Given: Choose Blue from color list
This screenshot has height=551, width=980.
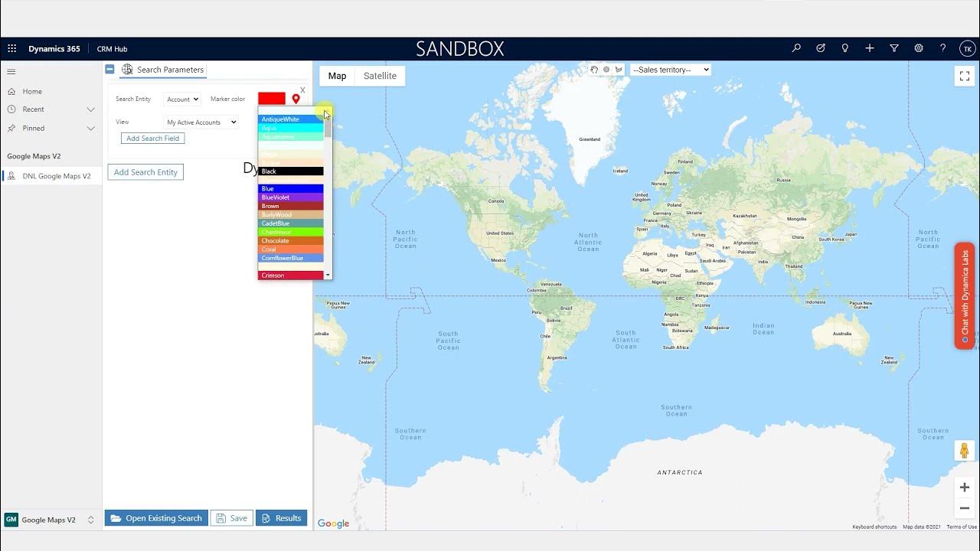Looking at the screenshot, I should [x=291, y=189].
